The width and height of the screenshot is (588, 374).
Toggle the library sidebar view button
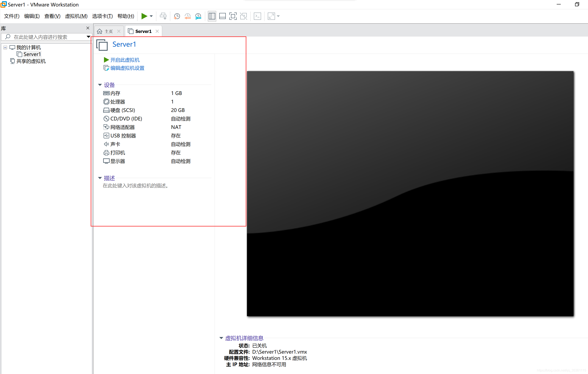pyautogui.click(x=212, y=16)
